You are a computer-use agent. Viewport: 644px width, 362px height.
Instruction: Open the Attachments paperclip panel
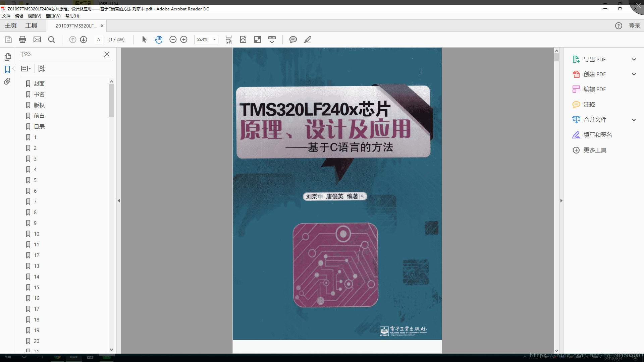point(7,81)
